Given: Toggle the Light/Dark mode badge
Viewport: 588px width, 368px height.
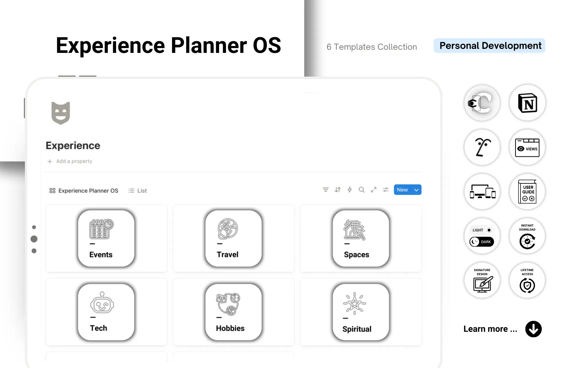Looking at the screenshot, I should tap(482, 236).
